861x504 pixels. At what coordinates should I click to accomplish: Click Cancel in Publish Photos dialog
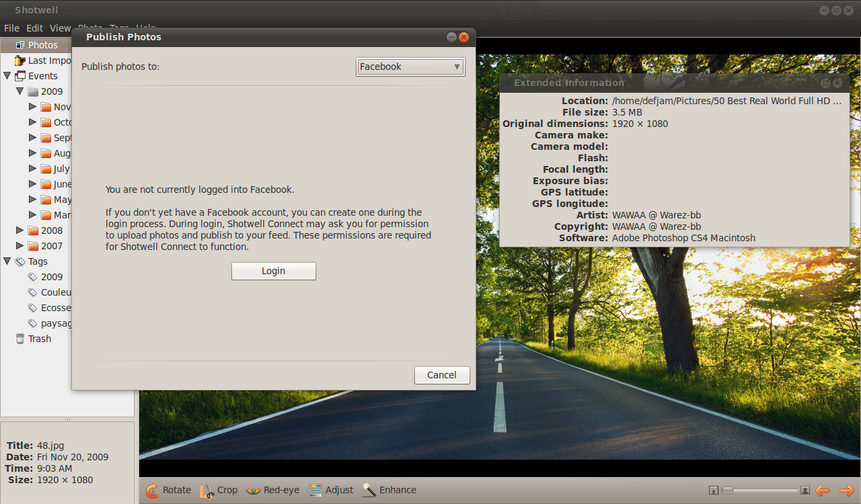(x=441, y=375)
